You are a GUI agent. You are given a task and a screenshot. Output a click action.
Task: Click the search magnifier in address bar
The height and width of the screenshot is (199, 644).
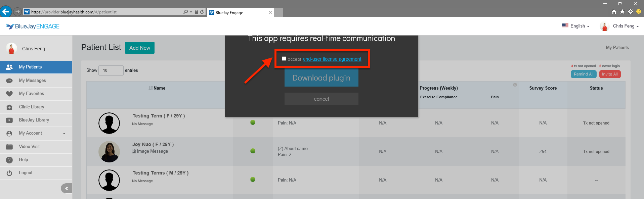(185, 12)
